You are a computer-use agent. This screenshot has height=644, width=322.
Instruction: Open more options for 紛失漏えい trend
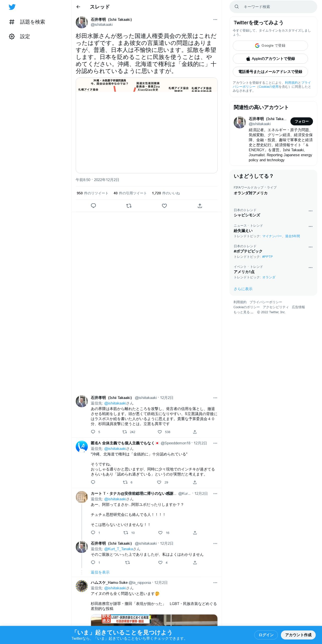tap(310, 226)
